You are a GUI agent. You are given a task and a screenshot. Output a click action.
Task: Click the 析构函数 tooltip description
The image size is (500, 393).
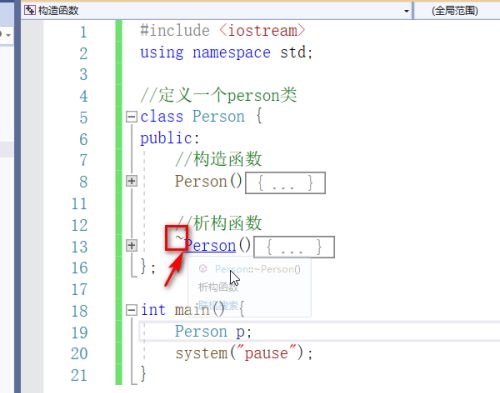[218, 287]
